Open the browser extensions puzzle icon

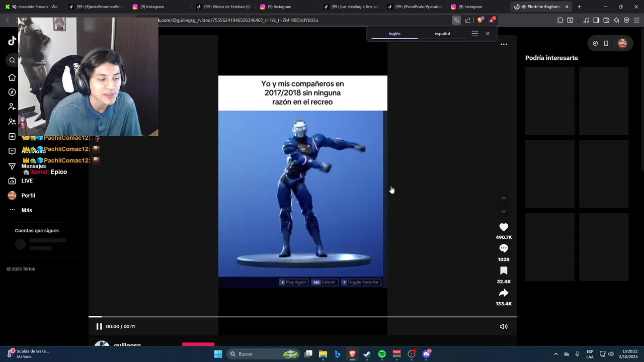tap(560, 20)
